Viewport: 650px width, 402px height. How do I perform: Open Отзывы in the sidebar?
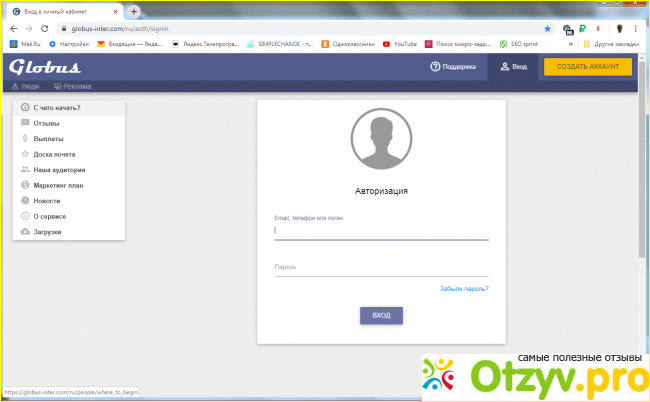[x=47, y=123]
